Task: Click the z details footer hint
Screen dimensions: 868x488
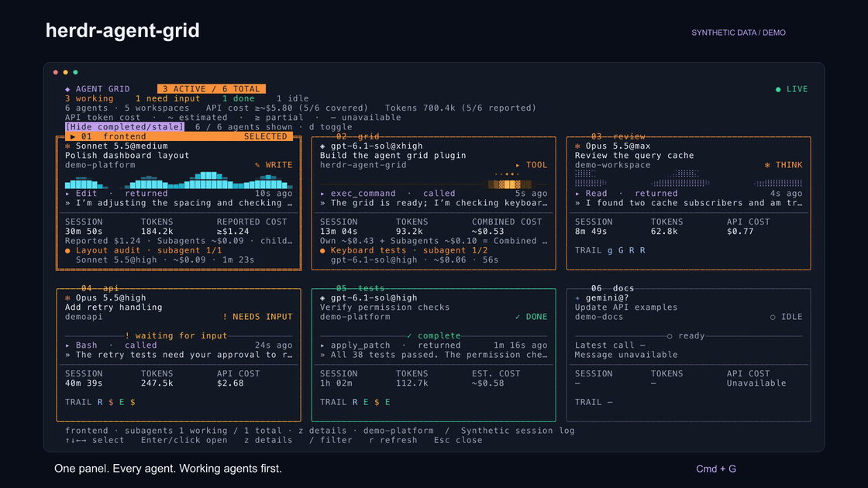Action: [268, 441]
